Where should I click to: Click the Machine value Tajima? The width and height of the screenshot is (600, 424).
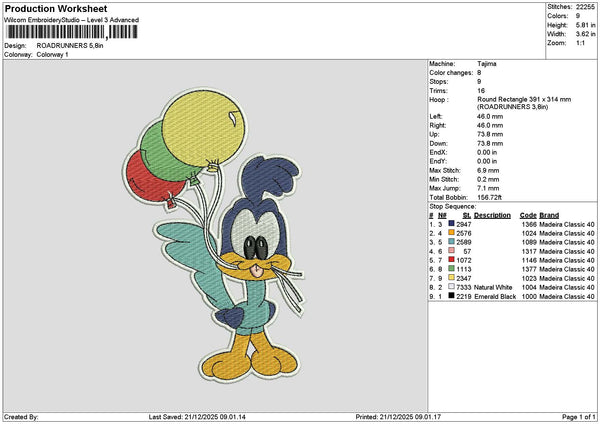pyautogui.click(x=487, y=64)
